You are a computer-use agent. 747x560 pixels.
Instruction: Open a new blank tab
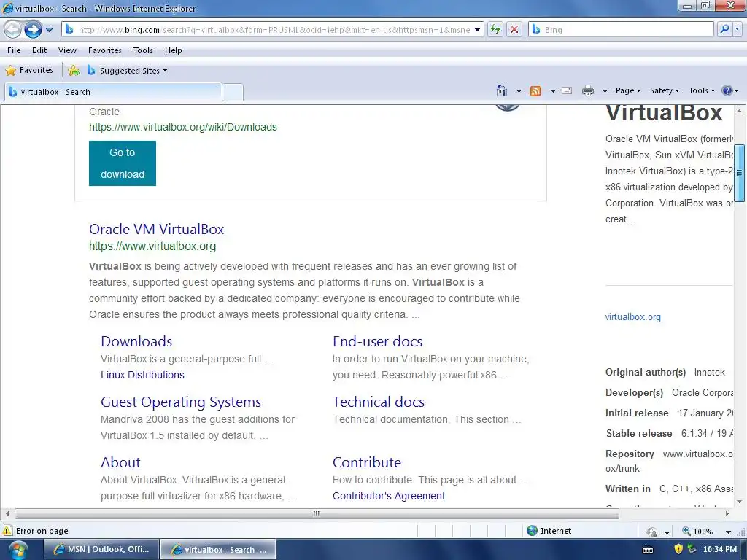pos(233,92)
